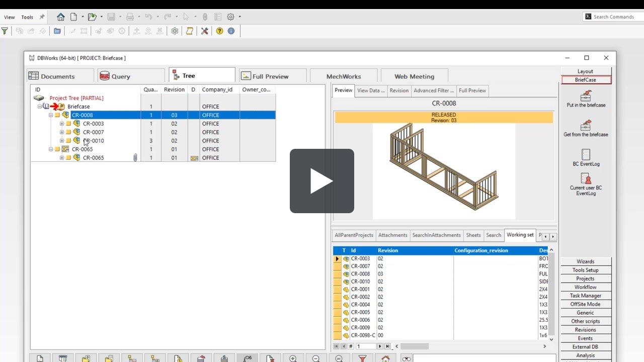Click the blue info icon
Screen dimensions: 644x362
[232, 31]
